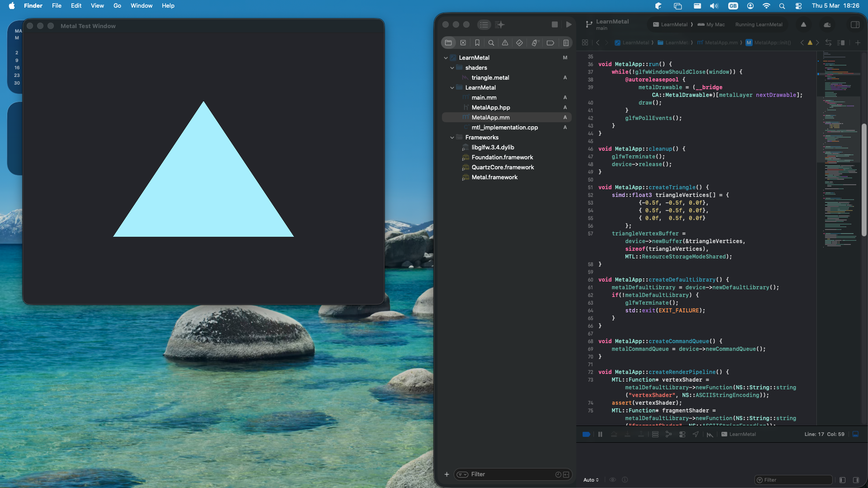The image size is (868, 488).
Task: Open Debug View Hierarchy tool
Action: tap(655, 434)
